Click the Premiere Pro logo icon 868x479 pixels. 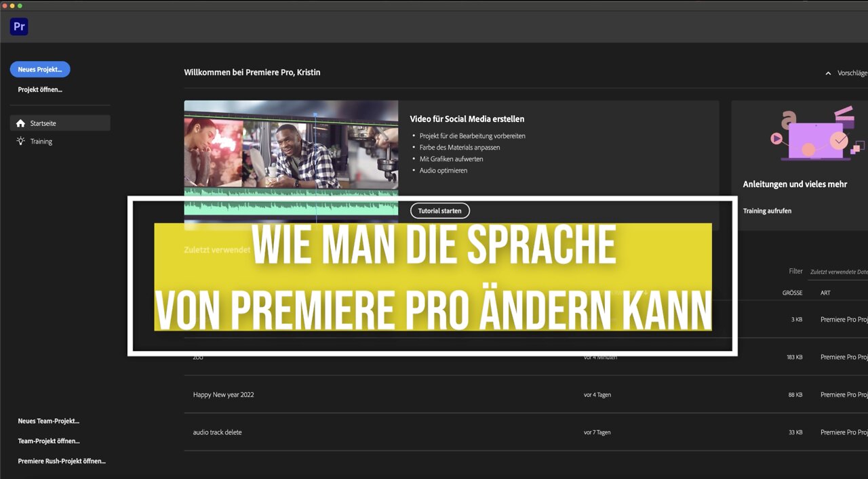point(19,27)
